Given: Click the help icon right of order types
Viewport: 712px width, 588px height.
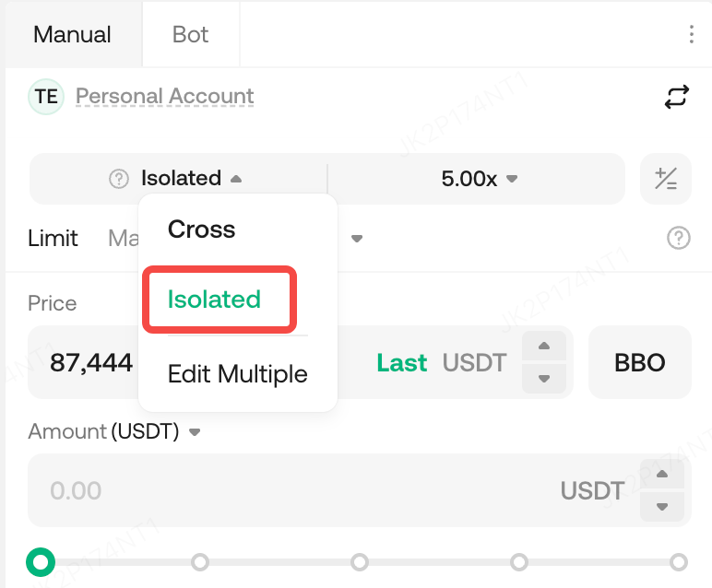Looking at the screenshot, I should pyautogui.click(x=678, y=239).
